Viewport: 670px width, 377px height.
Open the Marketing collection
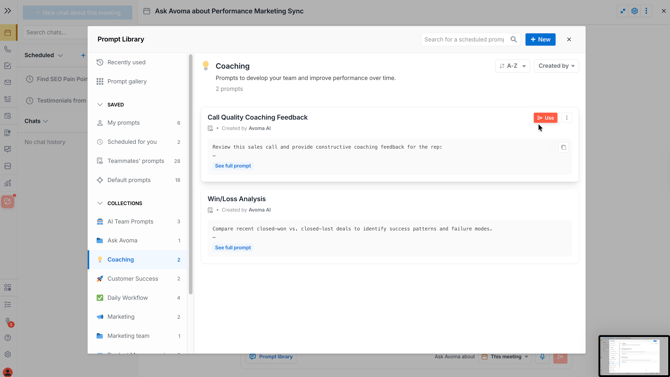(138, 317)
